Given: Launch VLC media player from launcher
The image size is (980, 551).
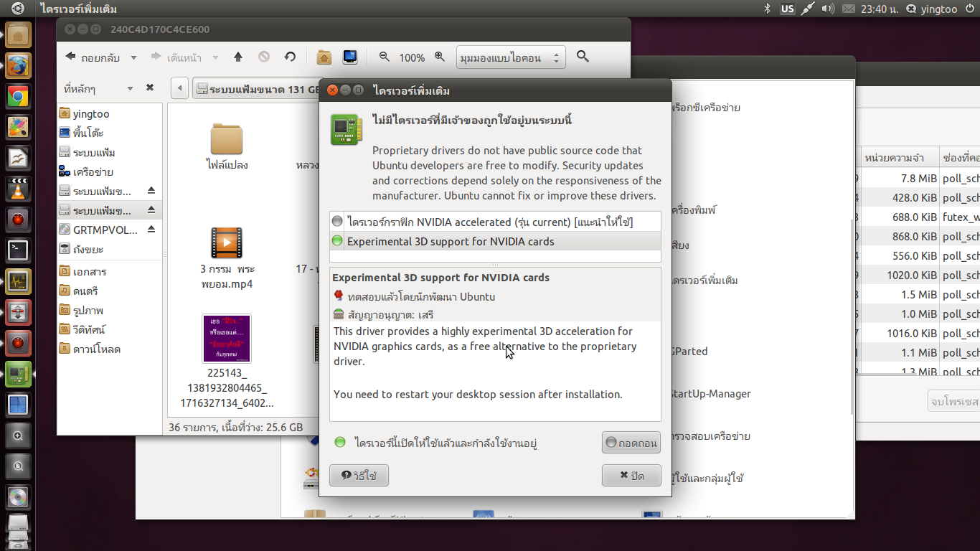Looking at the screenshot, I should pos(18,189).
